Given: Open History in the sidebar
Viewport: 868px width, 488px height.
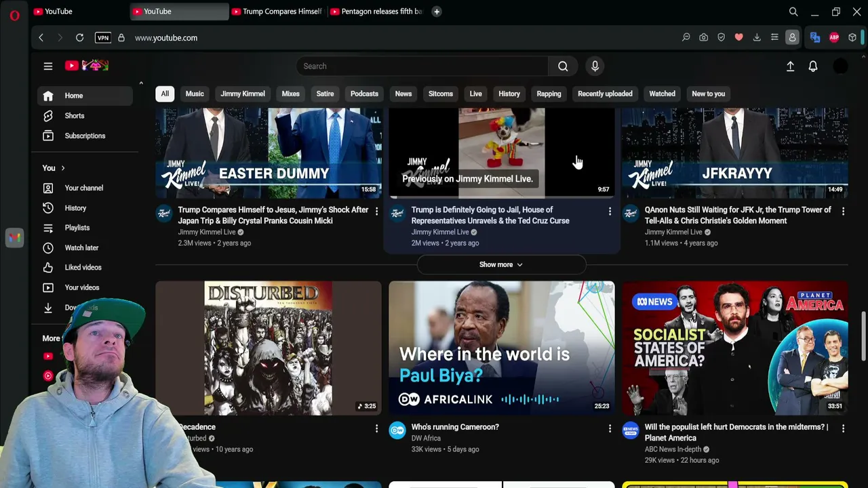Looking at the screenshot, I should (85, 208).
